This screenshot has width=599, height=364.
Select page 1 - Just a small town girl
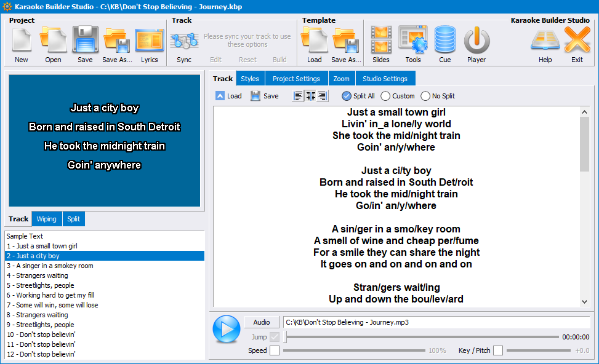click(104, 246)
